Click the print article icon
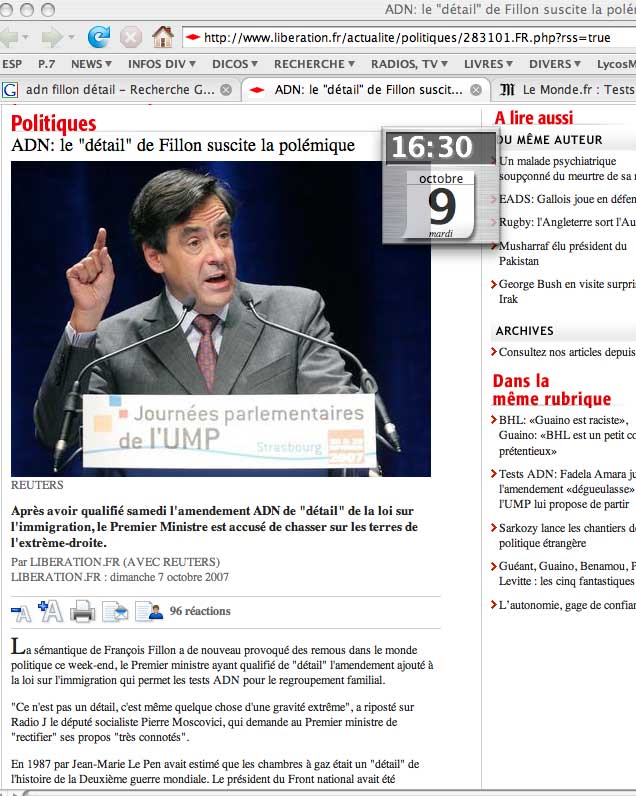Viewport: 636px width, 796px height. (82, 612)
